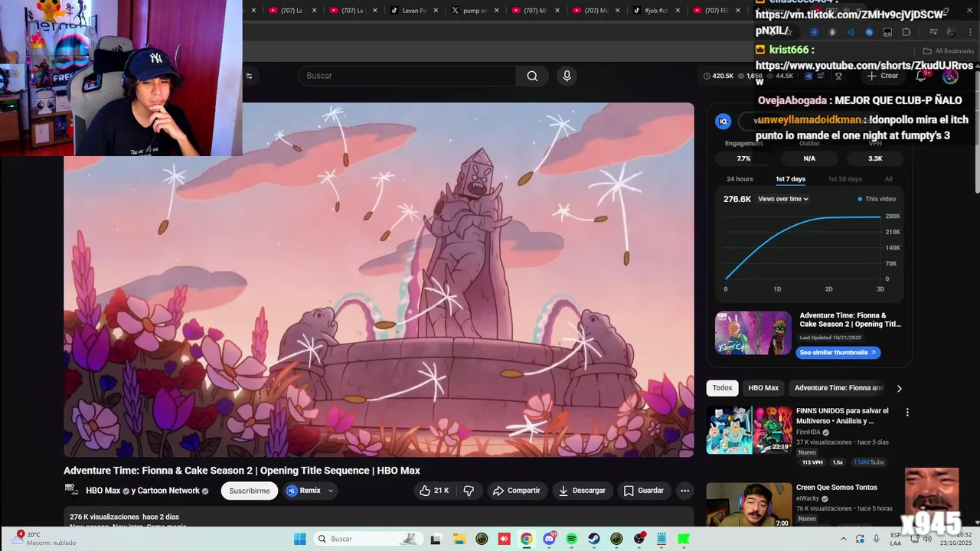Like the video with 21 K thumbs up

pos(434,491)
